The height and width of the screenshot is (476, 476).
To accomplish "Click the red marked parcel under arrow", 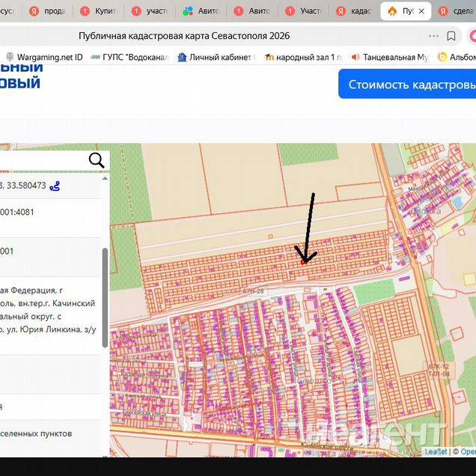I will coord(302,262).
